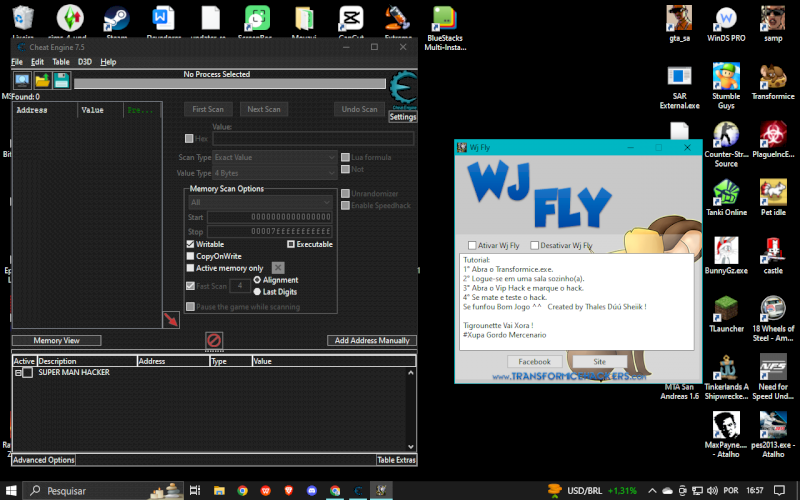Screen dimensions: 800x500
Task: Click the red clear address list icon
Action: (x=214, y=340)
